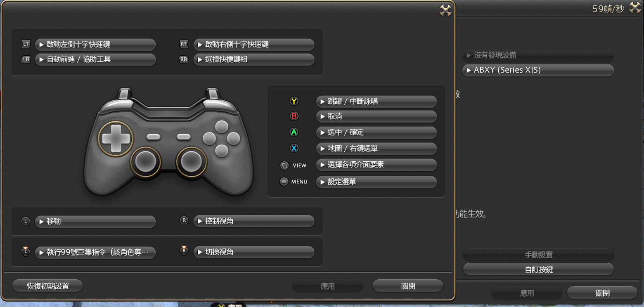Click the RB bumper icon
The image size is (644, 307).
pyautogui.click(x=184, y=59)
